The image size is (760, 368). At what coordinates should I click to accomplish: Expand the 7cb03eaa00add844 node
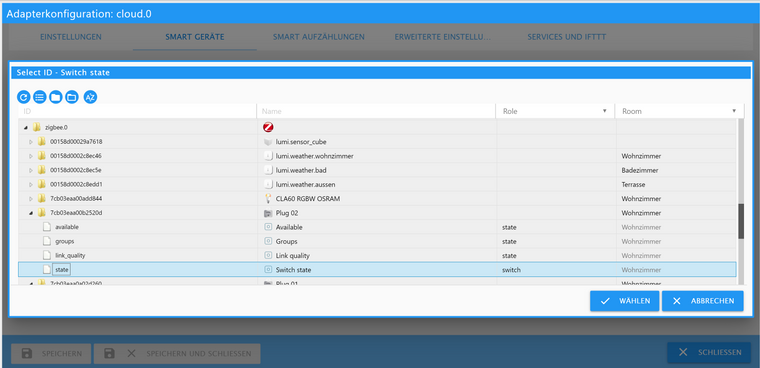pos(31,199)
